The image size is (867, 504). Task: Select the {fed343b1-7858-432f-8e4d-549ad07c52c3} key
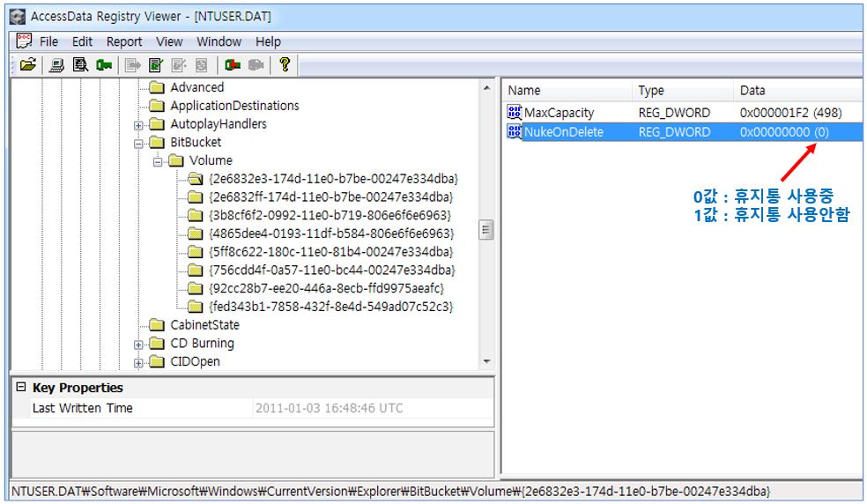[330, 307]
